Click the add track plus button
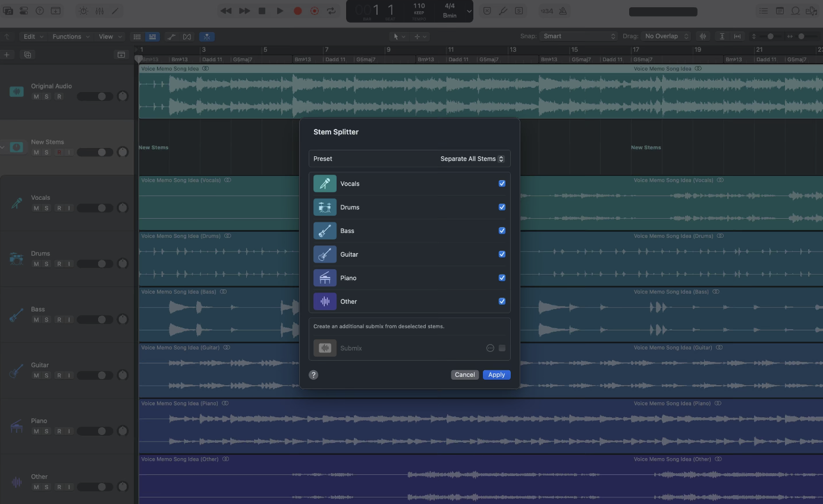 coord(7,55)
